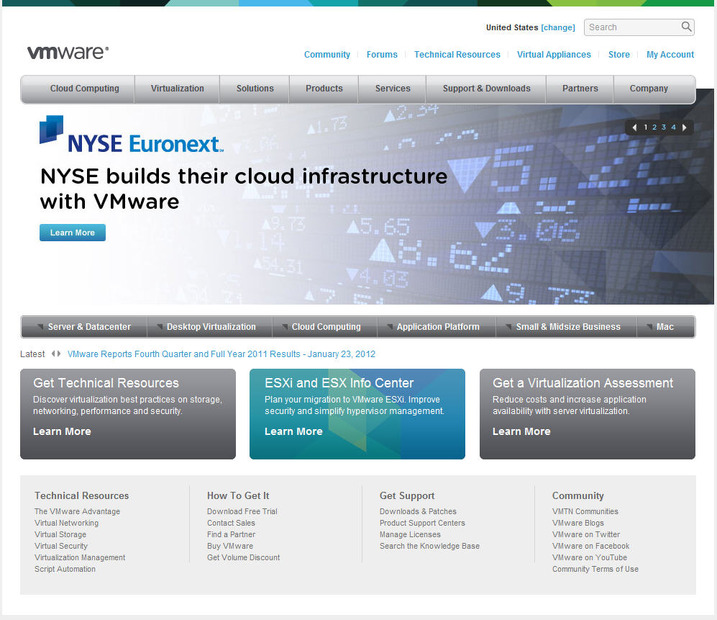Click the VMware logo

pyautogui.click(x=68, y=52)
